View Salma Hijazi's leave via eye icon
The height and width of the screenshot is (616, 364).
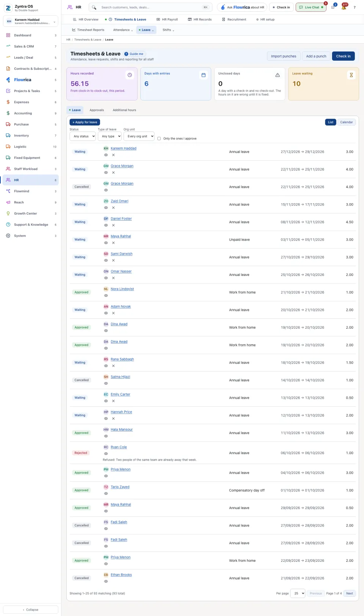106,384
